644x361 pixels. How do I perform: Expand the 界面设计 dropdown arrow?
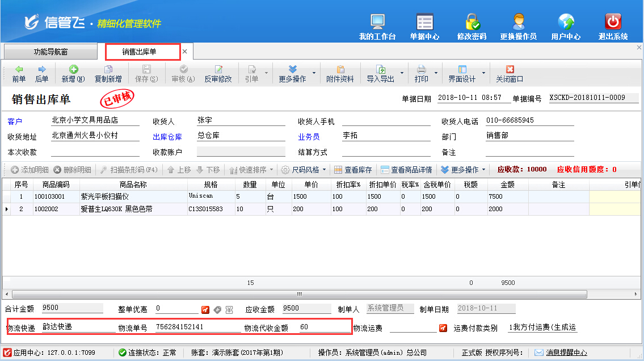point(483,74)
